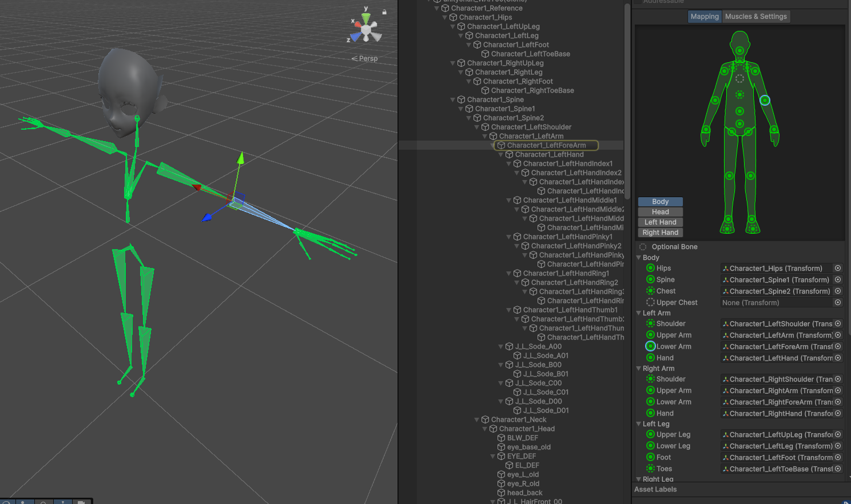Collapse the Right Arm bone section
Viewport: 851px width, 504px height.
(x=639, y=369)
